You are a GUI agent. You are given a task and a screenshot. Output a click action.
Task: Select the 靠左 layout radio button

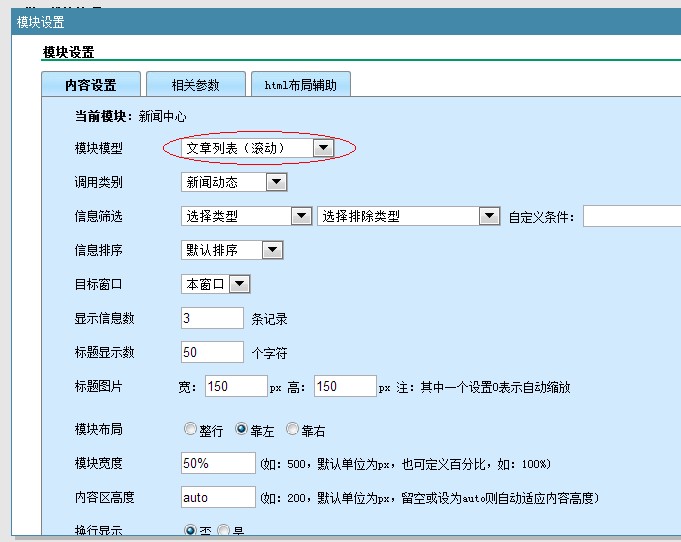(x=241, y=429)
